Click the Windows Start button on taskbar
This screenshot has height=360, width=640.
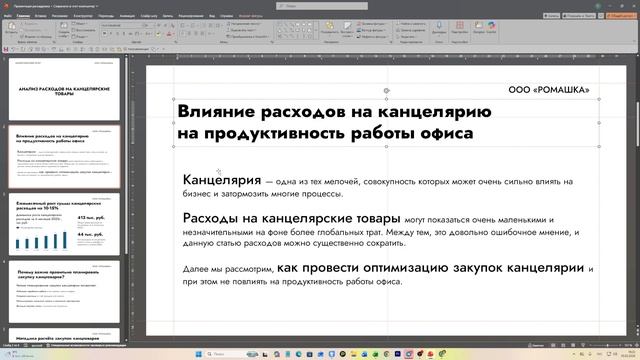click(x=199, y=354)
